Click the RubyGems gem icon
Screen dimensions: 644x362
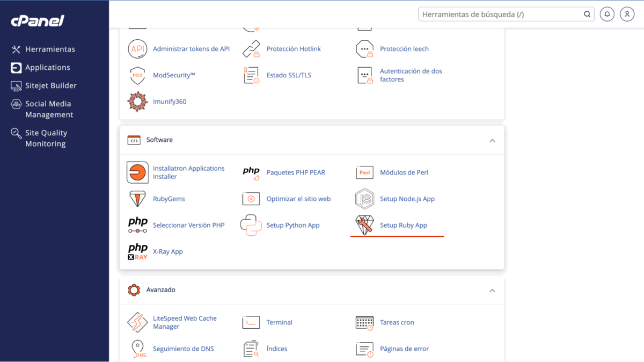[x=137, y=199]
